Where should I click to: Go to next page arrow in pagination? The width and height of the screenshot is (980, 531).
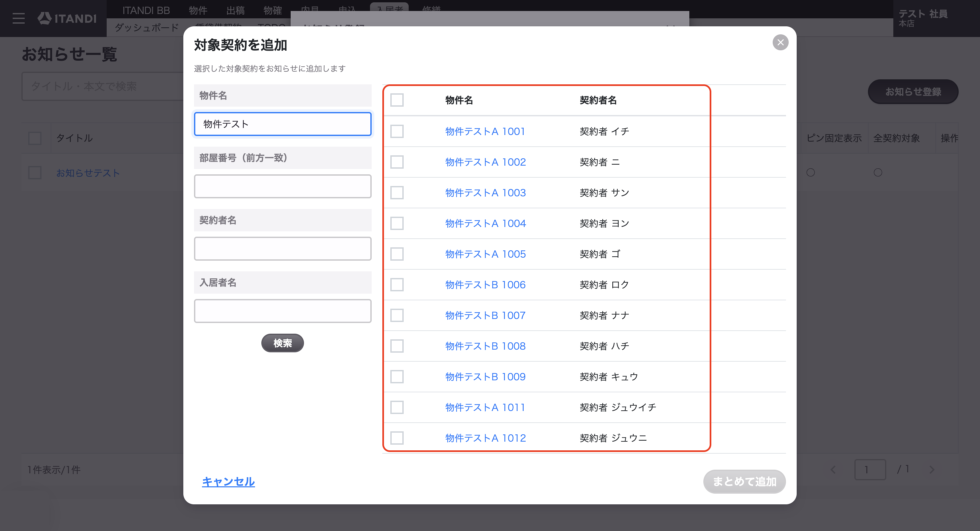tap(932, 470)
